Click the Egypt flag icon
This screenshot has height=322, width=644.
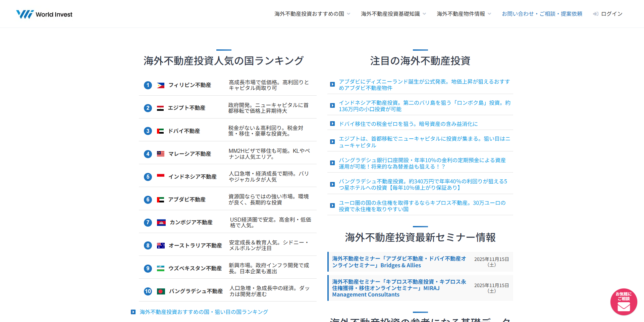[160, 108]
